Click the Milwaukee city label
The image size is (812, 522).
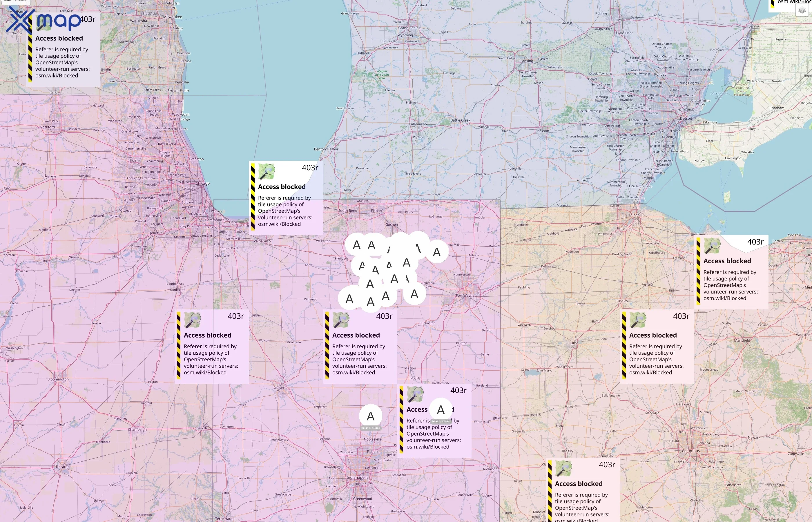pyautogui.click(x=173, y=17)
